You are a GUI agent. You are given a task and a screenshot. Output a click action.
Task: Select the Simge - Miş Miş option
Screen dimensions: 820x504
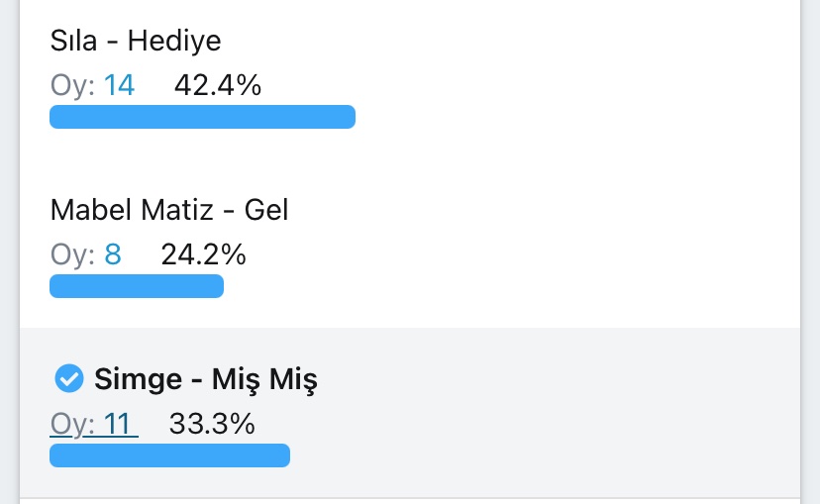206,379
